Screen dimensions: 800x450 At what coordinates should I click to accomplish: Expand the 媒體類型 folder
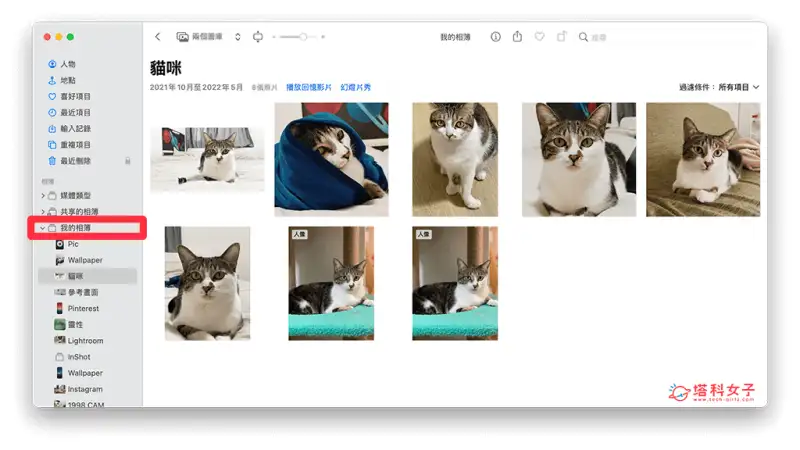42,196
